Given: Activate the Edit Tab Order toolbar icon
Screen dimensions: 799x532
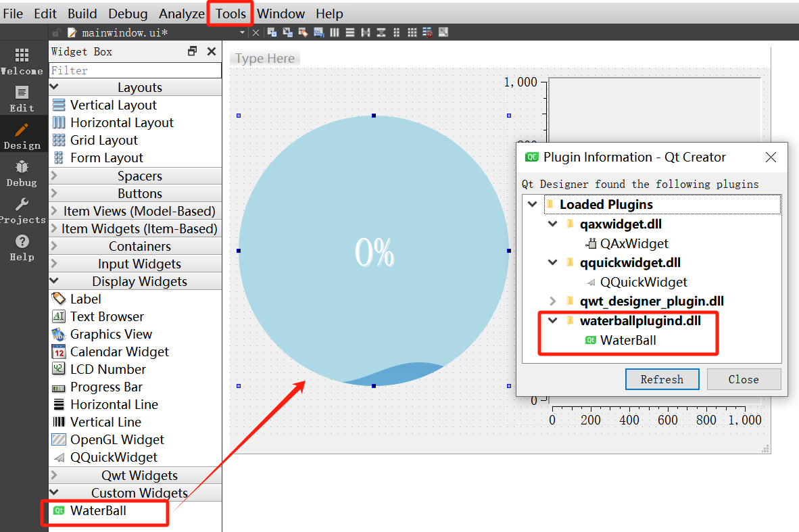Looking at the screenshot, I should tap(319, 32).
